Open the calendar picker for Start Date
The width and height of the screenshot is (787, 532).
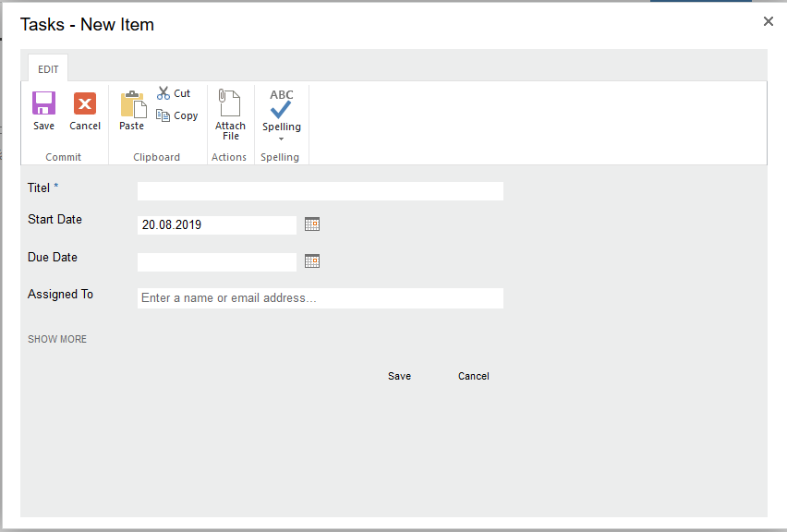tap(311, 224)
